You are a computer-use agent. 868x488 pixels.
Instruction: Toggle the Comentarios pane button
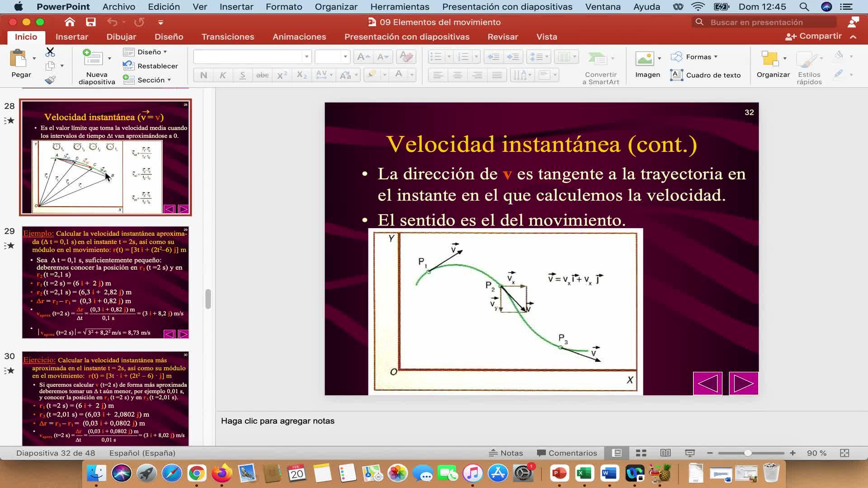[567, 453]
